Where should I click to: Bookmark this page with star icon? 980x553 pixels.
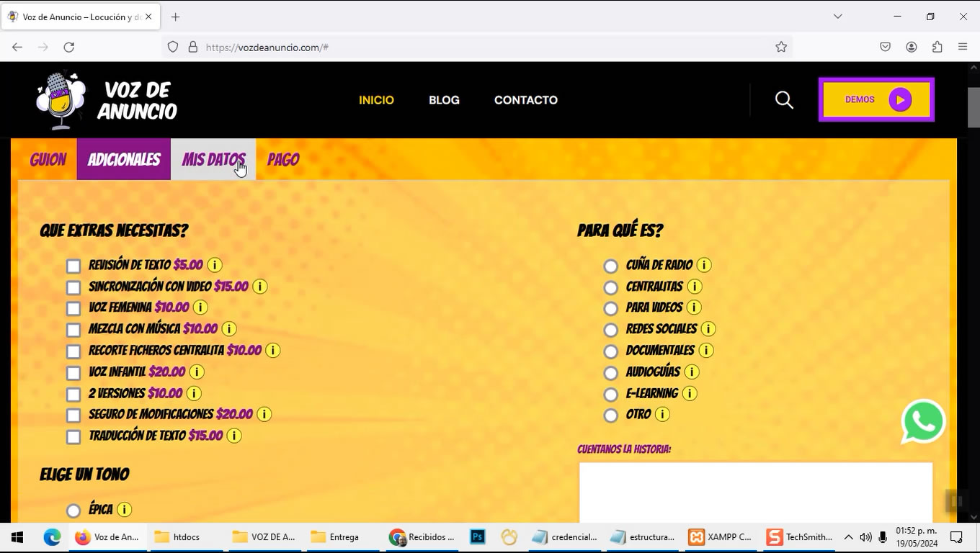781,47
